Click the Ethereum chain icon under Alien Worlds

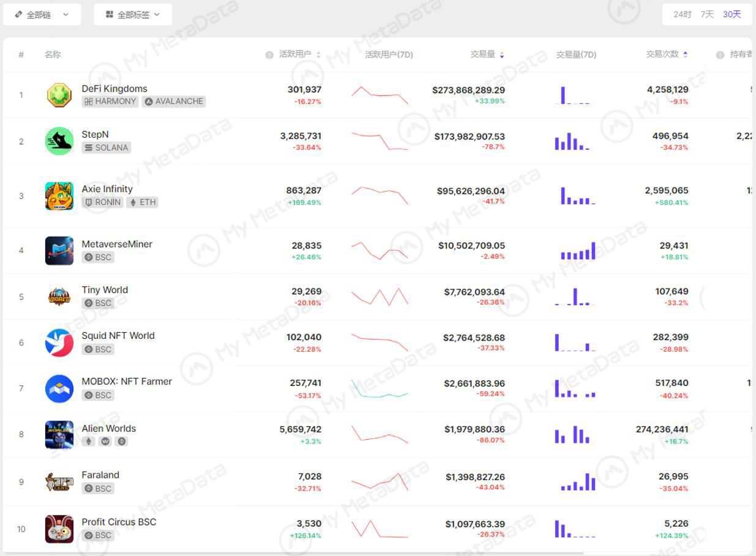point(88,441)
